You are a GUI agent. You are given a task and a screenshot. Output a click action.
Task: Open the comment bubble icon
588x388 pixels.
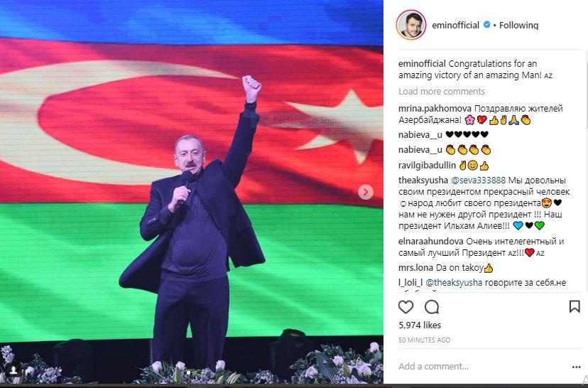click(432, 307)
